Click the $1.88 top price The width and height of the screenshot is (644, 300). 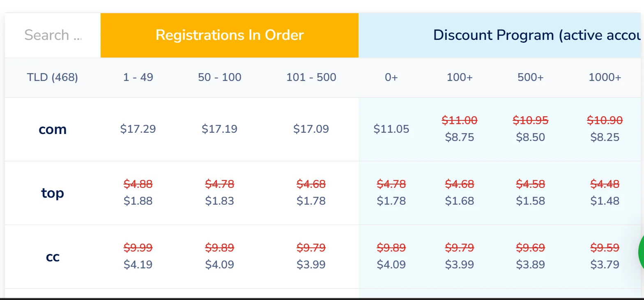point(138,201)
